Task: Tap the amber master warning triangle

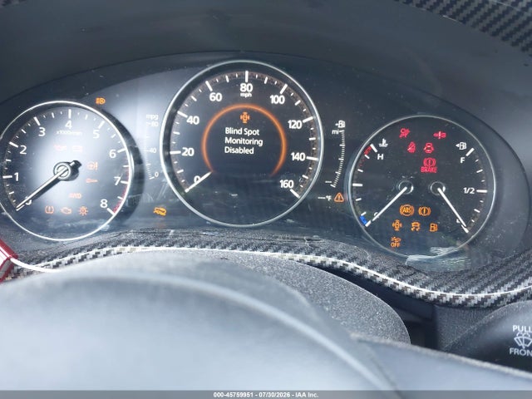Action: pos(339,198)
